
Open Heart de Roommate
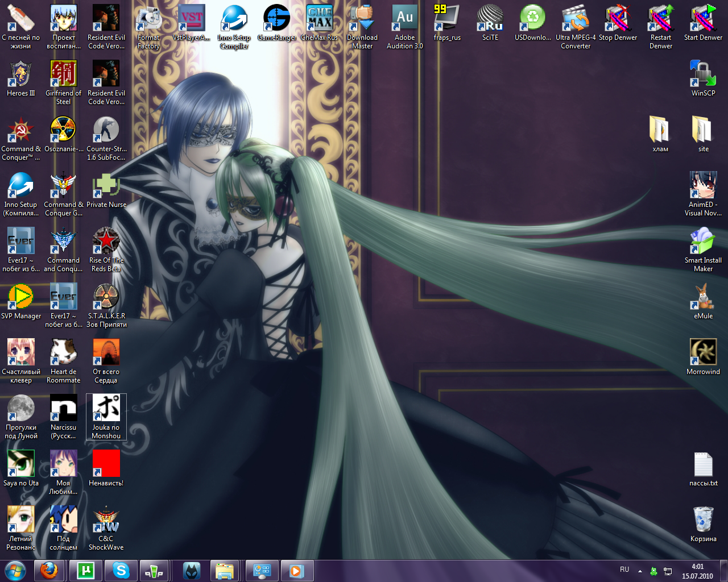pos(63,361)
